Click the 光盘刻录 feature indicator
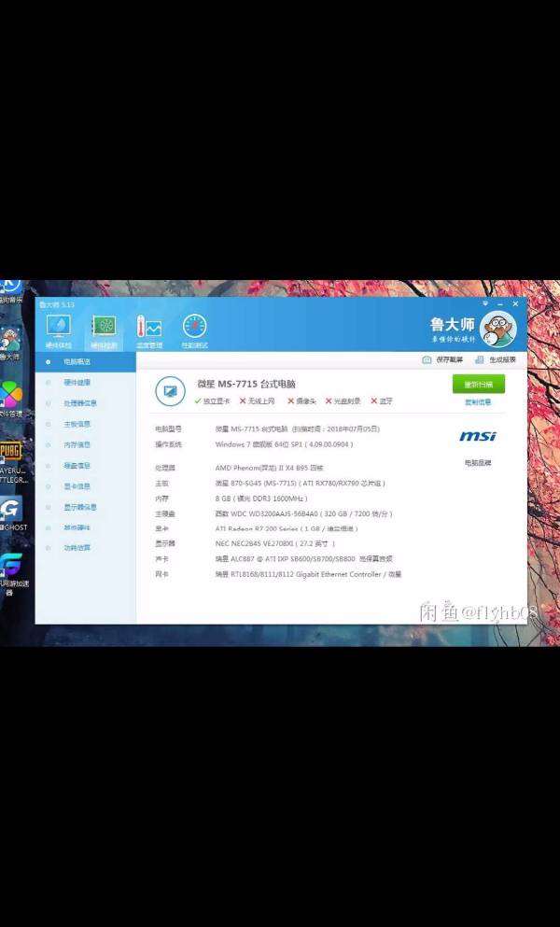Screen dimensions: 560x927 (343, 400)
